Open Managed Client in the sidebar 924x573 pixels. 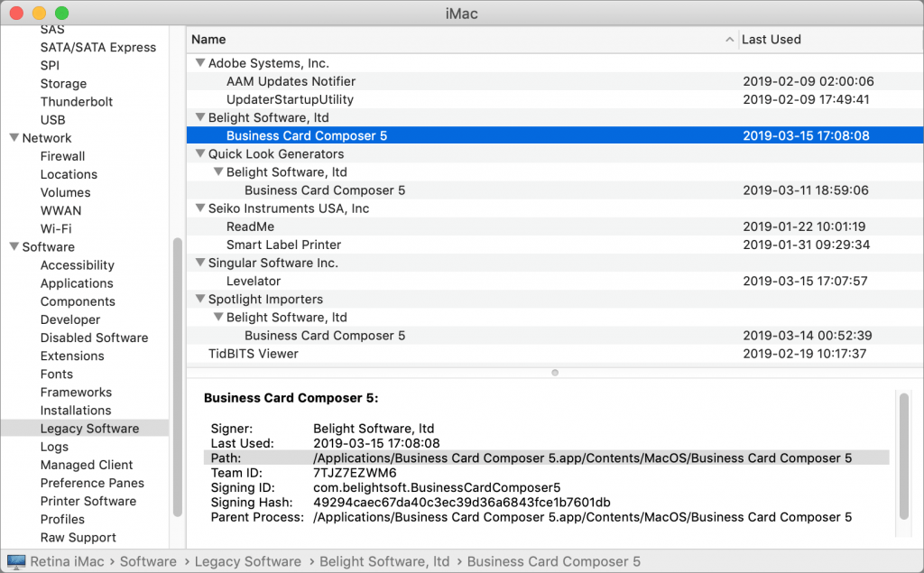[87, 465]
